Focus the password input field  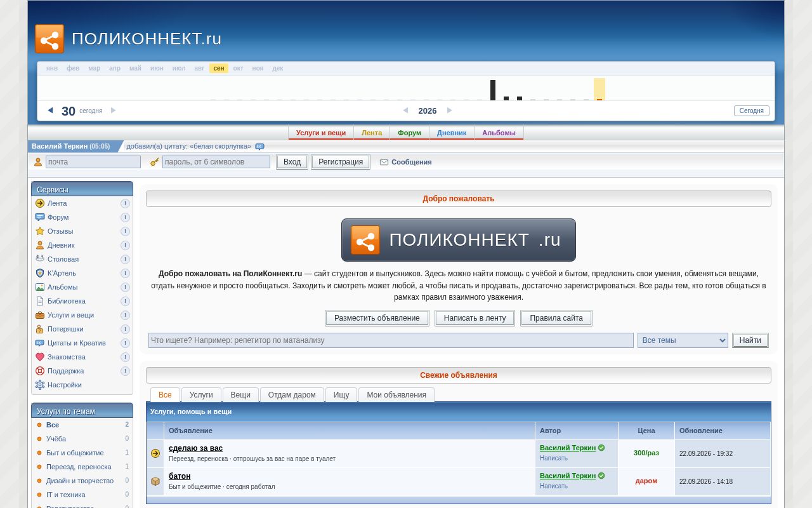click(216, 162)
